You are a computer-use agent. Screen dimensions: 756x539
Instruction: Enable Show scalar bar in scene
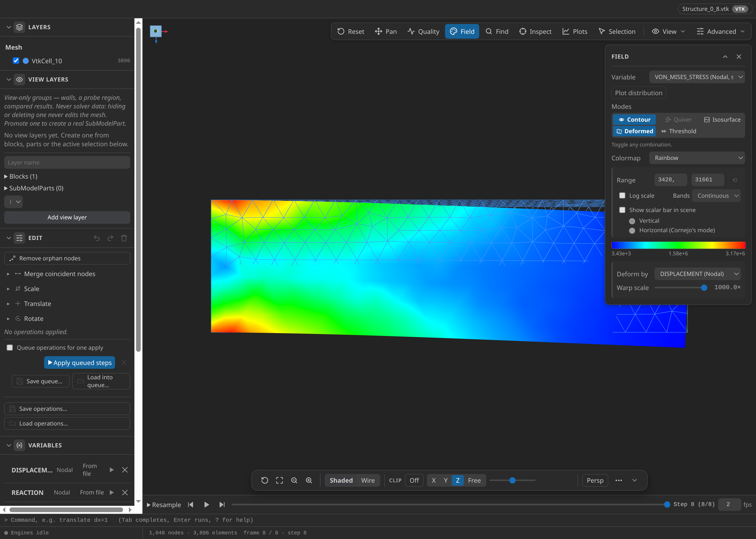622,210
